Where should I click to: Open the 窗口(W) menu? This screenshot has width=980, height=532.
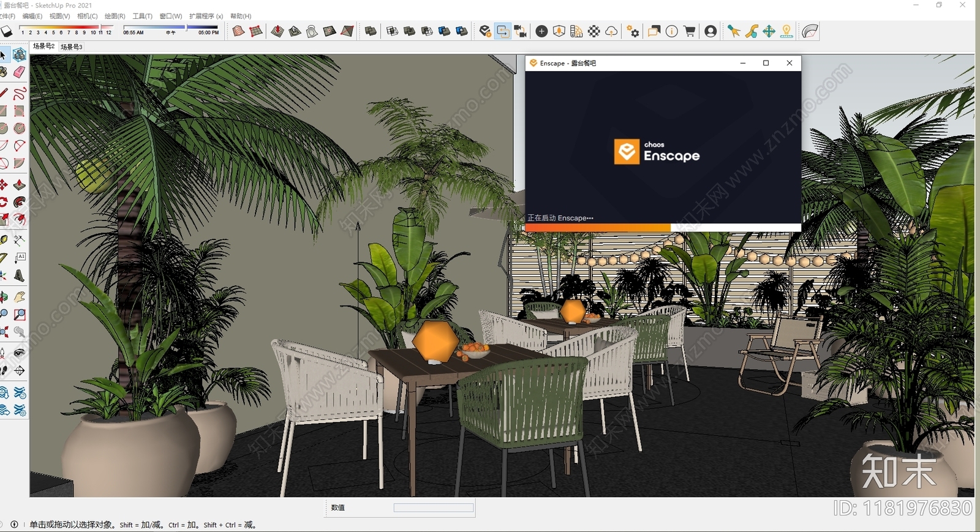(x=171, y=17)
